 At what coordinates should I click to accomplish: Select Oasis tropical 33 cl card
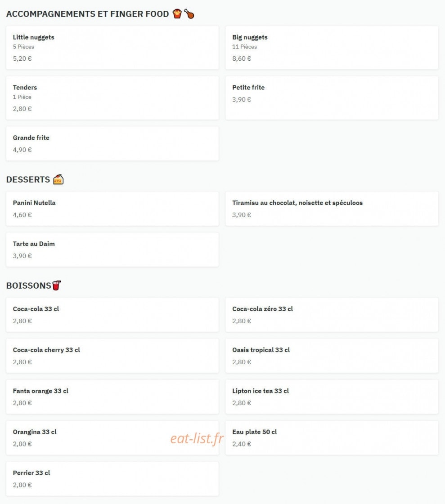332,356
